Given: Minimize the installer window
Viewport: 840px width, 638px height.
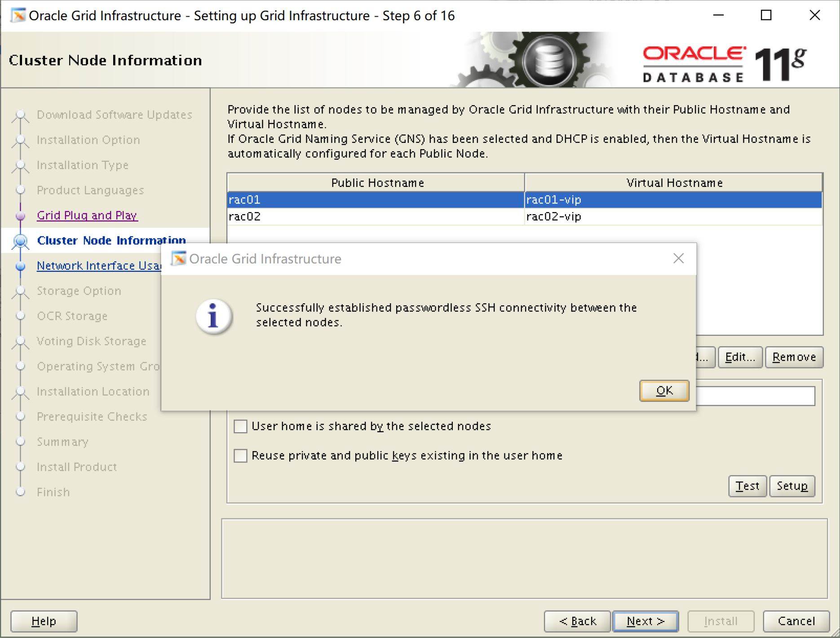Looking at the screenshot, I should (718, 15).
